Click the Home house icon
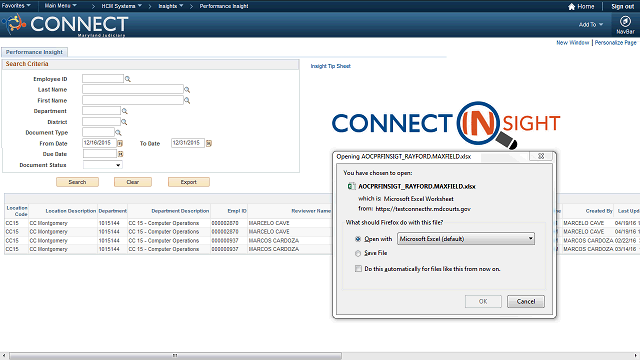The image size is (640, 360). tap(571, 6)
